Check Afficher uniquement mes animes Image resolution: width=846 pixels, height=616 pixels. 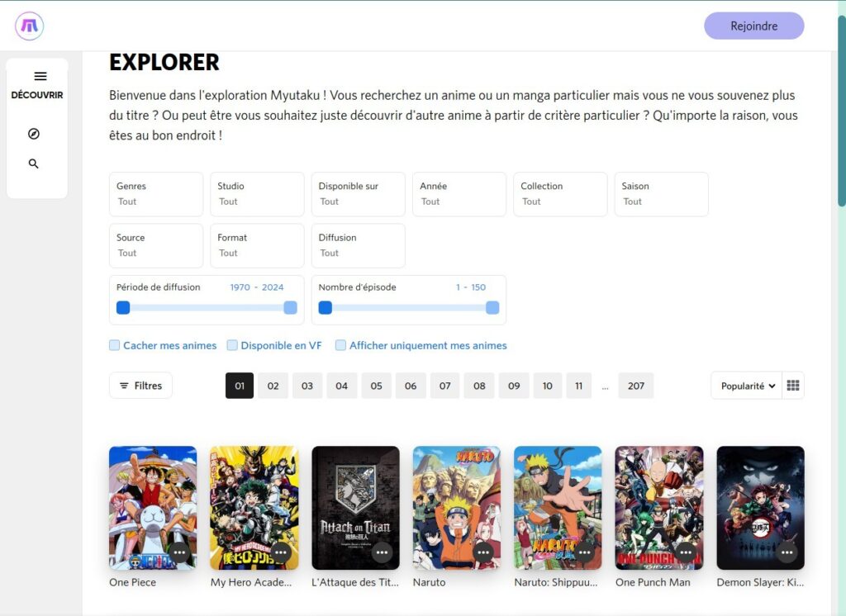point(340,345)
